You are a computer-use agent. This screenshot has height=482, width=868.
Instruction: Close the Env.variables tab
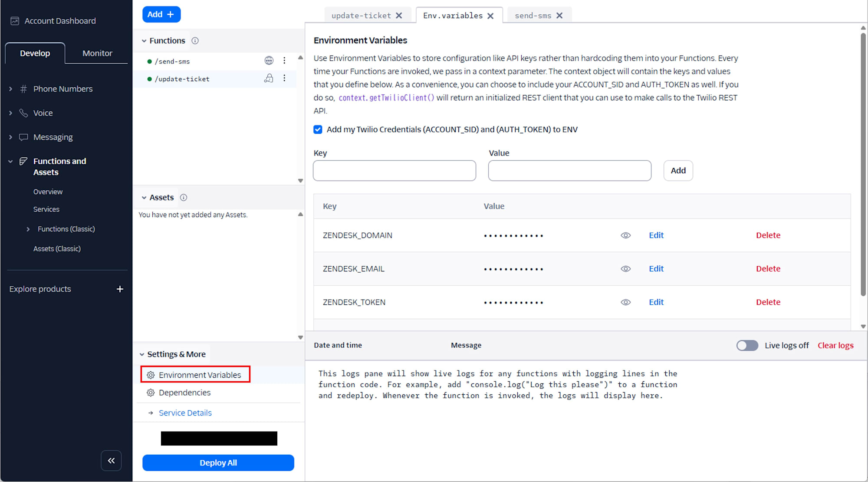(x=490, y=16)
